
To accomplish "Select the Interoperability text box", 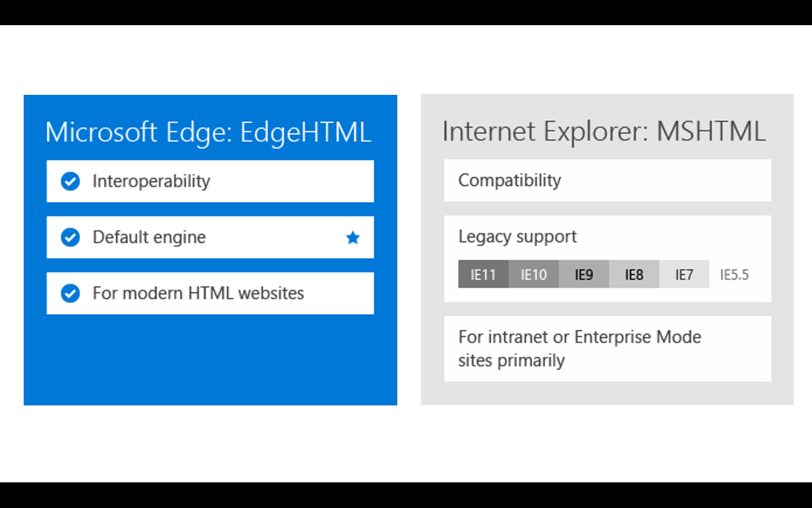I will (210, 181).
